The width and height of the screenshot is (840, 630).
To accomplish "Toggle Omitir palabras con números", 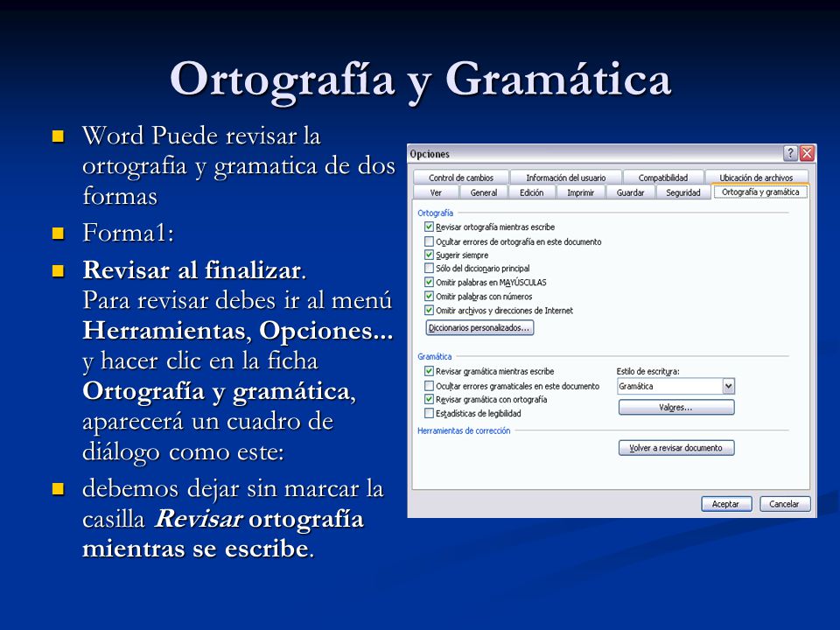I will 429,297.
